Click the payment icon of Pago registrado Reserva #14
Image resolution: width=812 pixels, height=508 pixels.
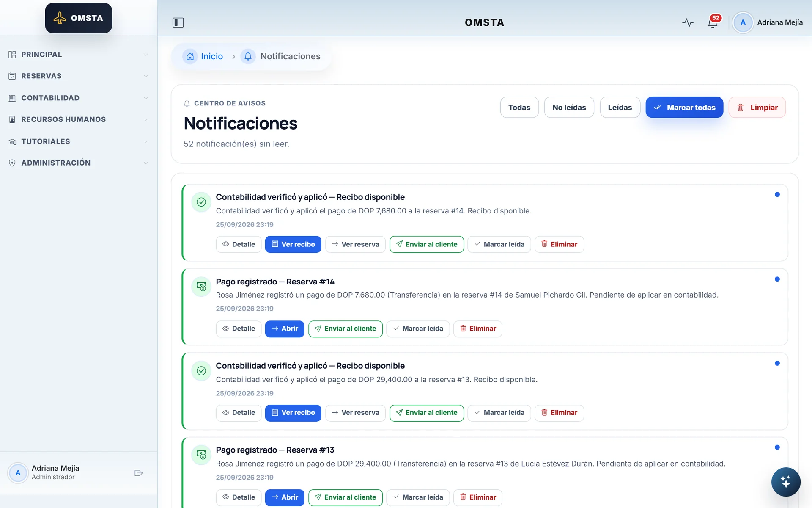[201, 287]
